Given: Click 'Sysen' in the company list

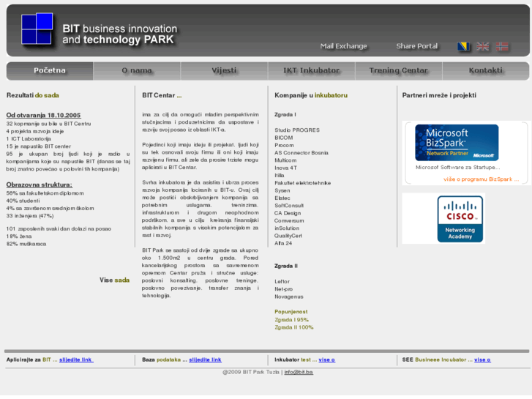Looking at the screenshot, I should (x=282, y=190).
